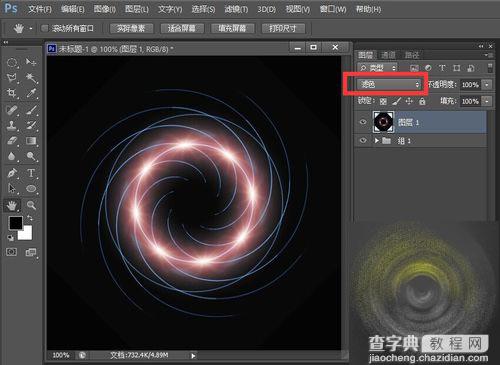Select the Type tool in the toolbox
Image resolution: width=500 pixels, height=365 pixels.
coord(31,173)
